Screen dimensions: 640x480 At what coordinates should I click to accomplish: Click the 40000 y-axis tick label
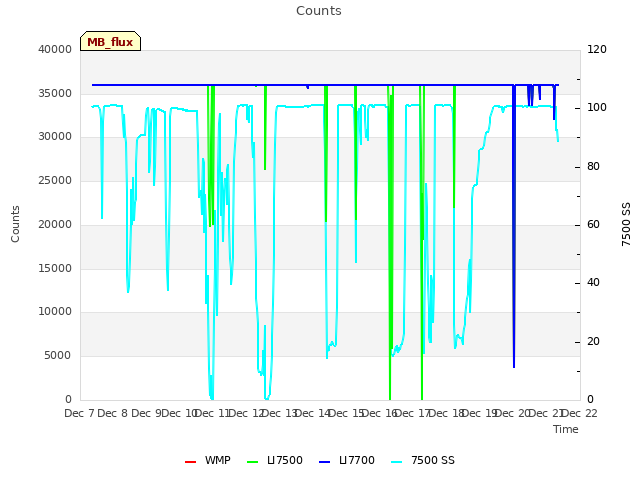pyautogui.click(x=55, y=50)
